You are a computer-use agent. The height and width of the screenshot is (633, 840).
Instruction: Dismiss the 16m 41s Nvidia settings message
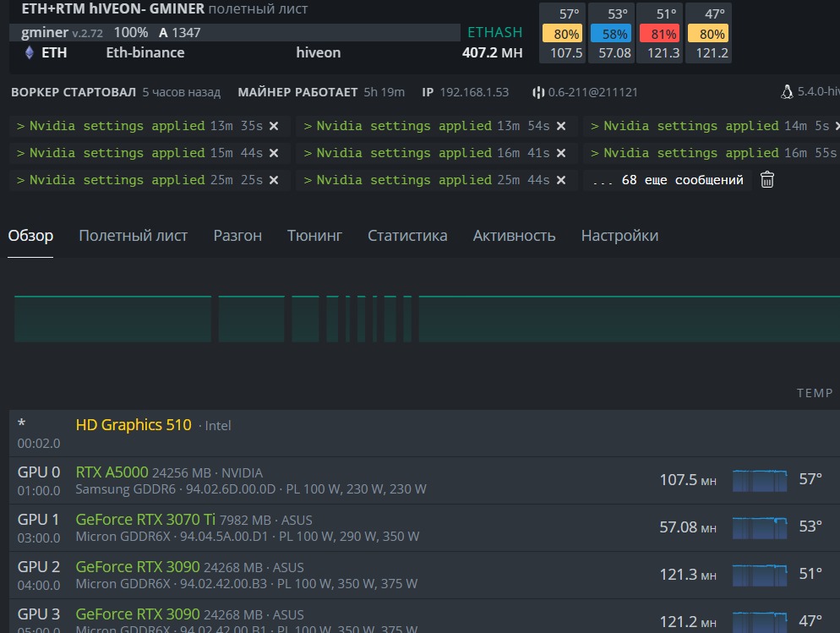coord(561,153)
